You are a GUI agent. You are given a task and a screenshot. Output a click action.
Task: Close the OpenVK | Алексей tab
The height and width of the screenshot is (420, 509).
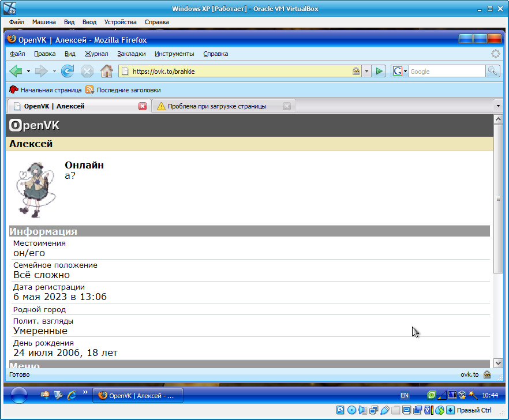coord(143,106)
